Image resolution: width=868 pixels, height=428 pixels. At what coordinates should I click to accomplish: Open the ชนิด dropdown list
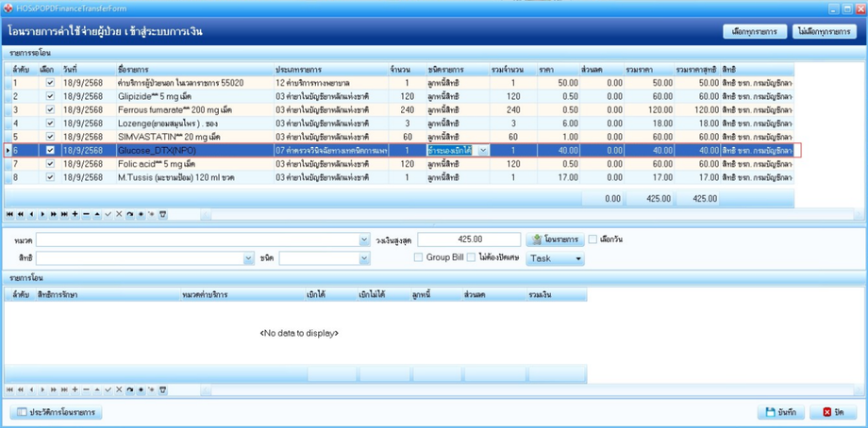pos(364,258)
